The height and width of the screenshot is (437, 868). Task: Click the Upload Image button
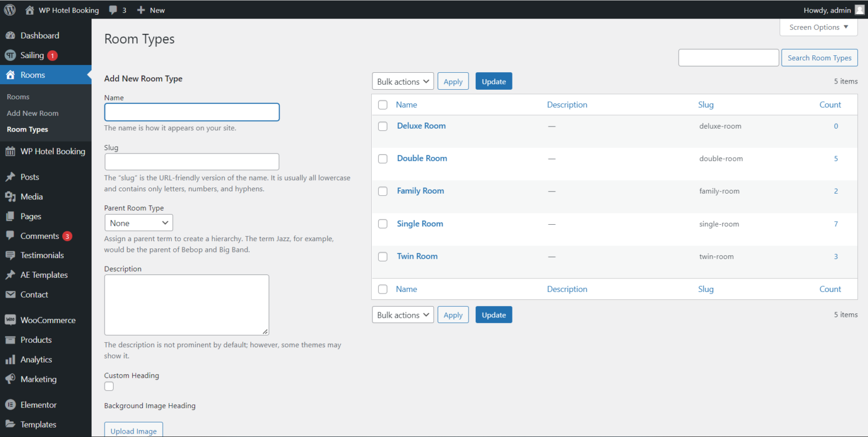133,431
